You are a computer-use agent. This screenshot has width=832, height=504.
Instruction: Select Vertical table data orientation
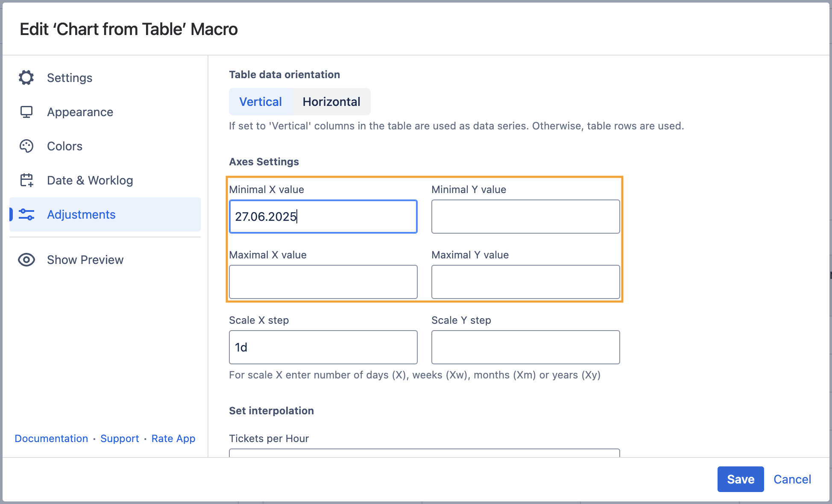261,102
